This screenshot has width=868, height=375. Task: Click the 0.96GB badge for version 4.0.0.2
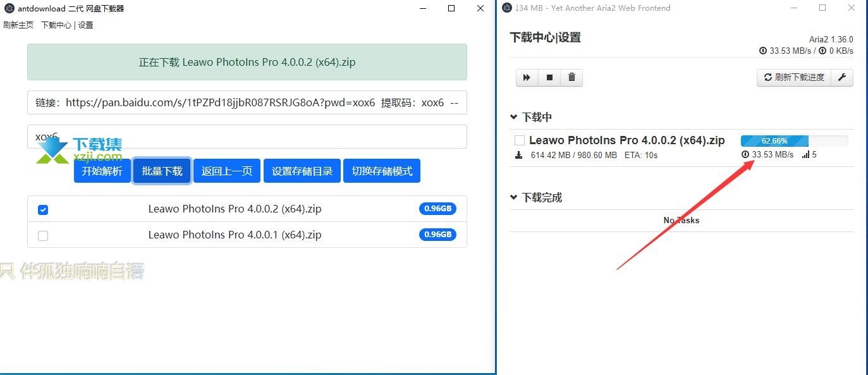coord(437,209)
